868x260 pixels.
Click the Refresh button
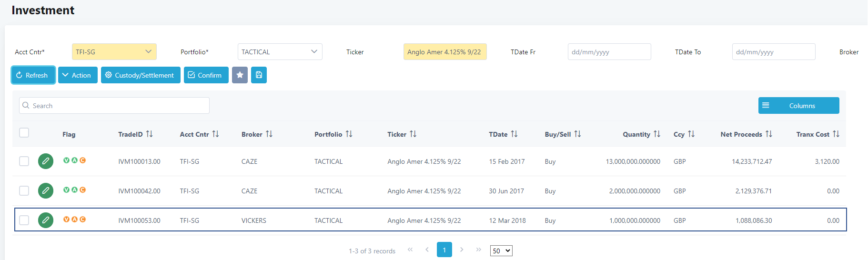point(33,75)
